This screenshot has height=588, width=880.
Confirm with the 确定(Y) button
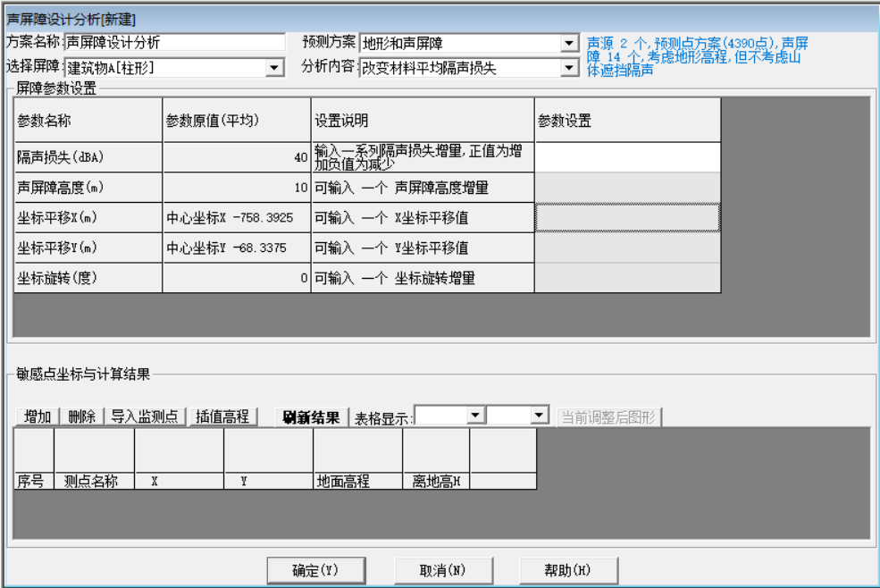click(315, 570)
